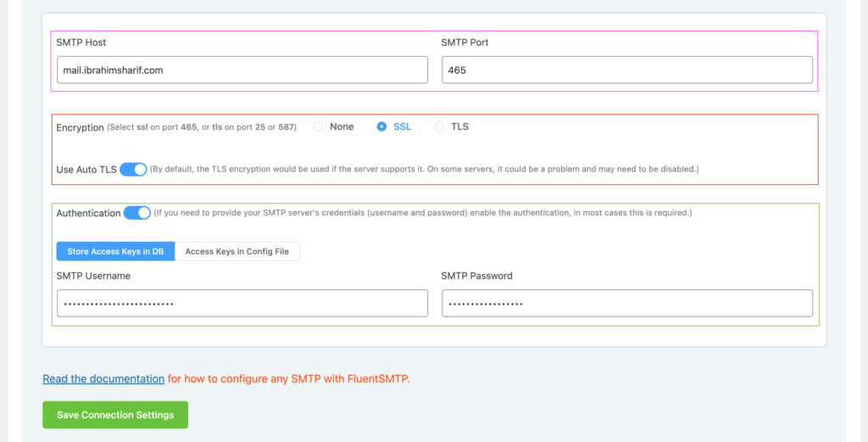The height and width of the screenshot is (442, 868).
Task: Click into the SMTP Port field
Action: point(626,70)
